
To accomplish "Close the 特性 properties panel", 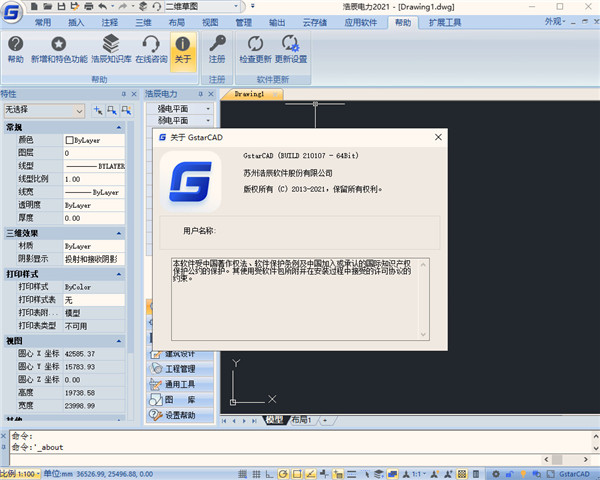I will coord(134,94).
